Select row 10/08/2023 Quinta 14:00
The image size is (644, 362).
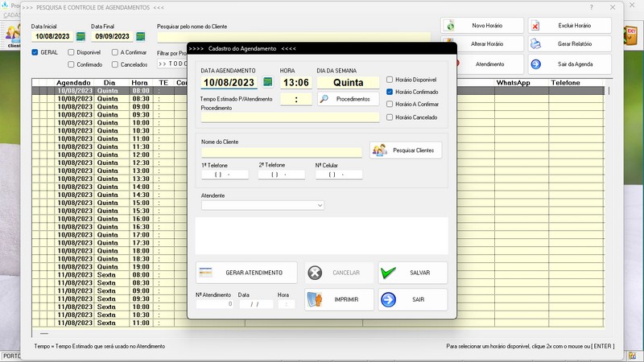point(318,187)
